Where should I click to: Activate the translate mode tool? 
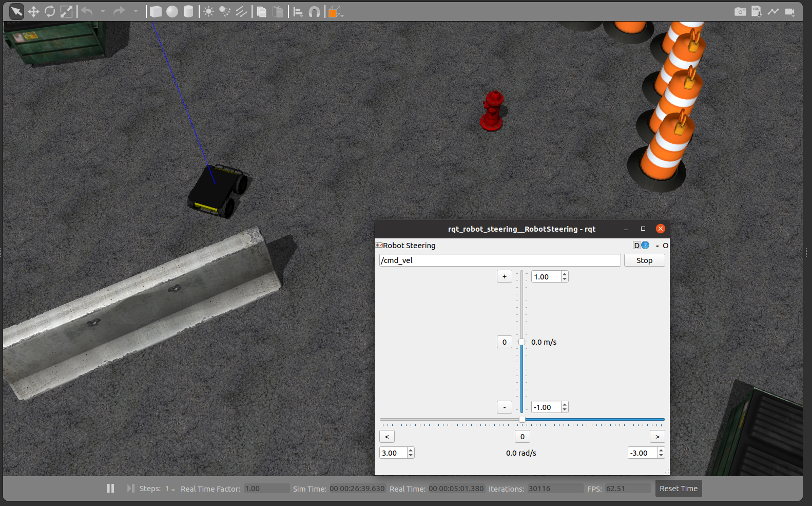[x=33, y=11]
